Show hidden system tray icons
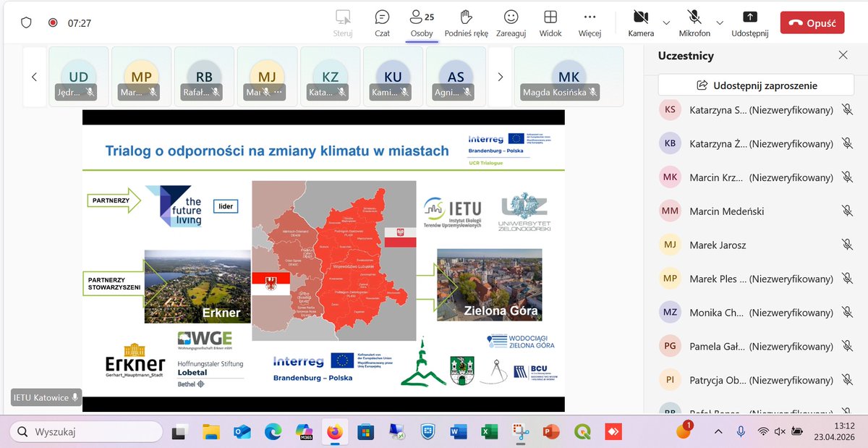 (x=717, y=431)
